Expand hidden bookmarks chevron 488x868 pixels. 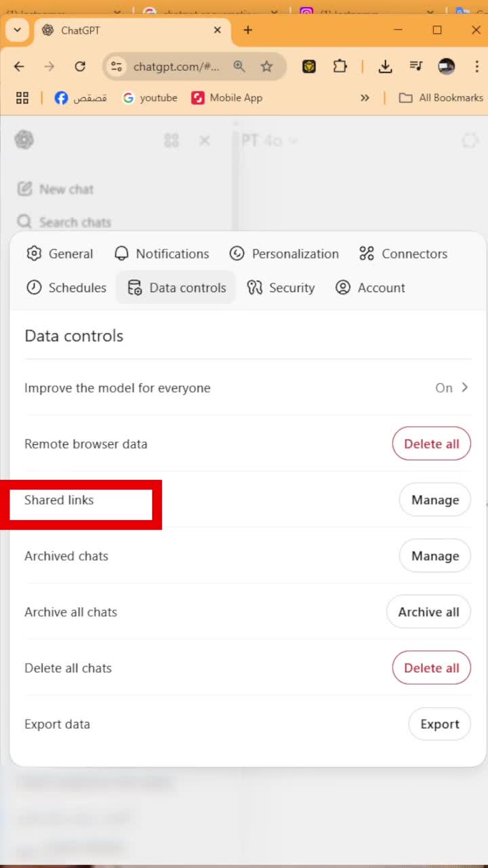tap(365, 98)
